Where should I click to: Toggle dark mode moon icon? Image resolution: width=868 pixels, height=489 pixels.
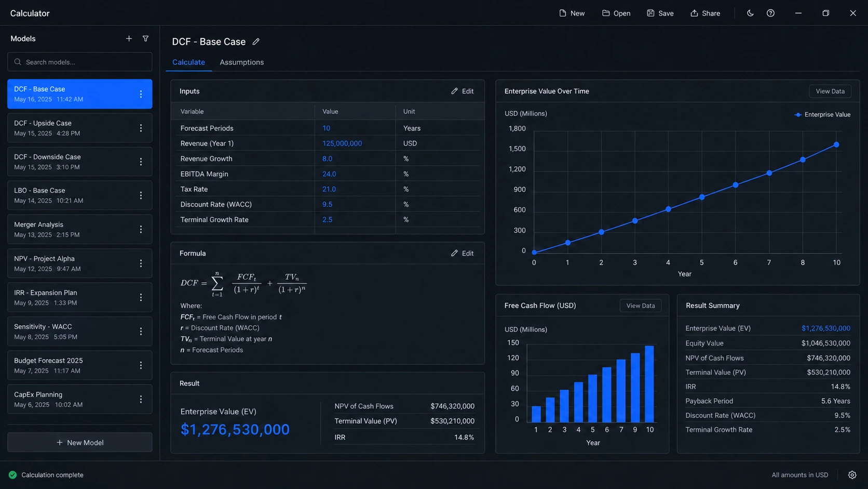[750, 13]
